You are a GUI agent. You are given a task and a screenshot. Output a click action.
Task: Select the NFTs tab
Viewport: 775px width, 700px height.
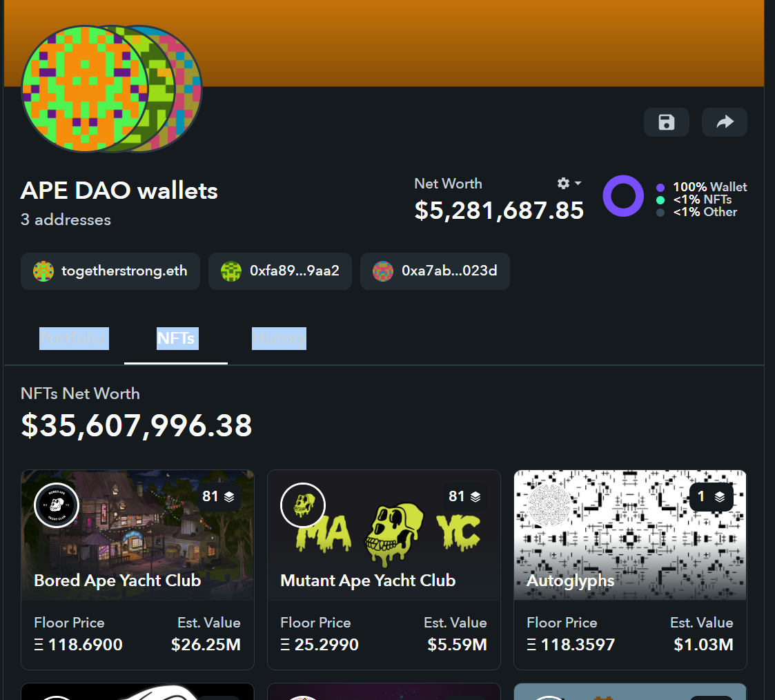click(x=177, y=339)
